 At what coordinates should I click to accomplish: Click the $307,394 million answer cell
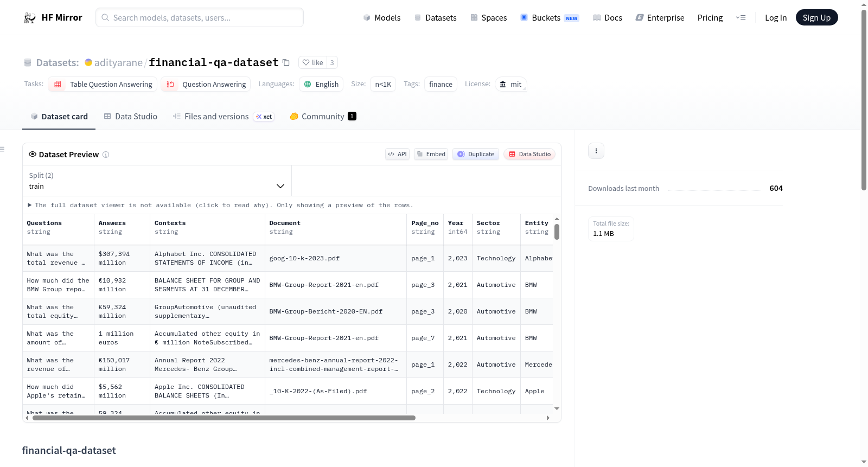click(122, 259)
